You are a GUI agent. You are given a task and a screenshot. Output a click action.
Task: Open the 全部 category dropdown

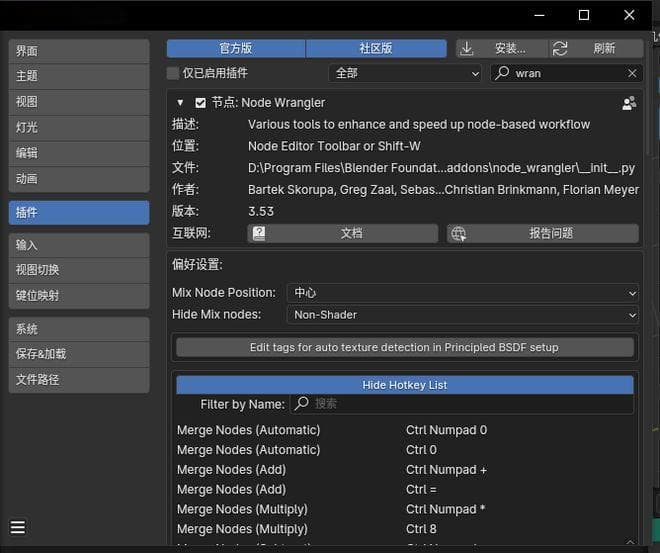[405, 73]
